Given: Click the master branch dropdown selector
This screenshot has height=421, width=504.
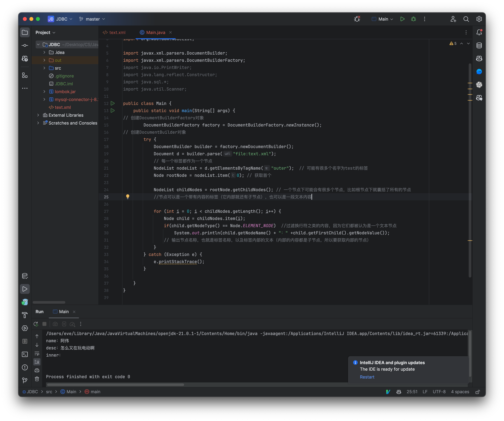Looking at the screenshot, I should 92,18.
